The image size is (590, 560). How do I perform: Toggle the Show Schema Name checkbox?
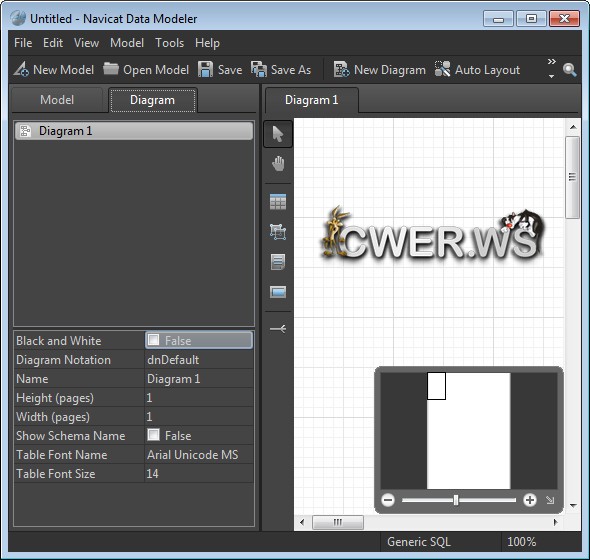[x=154, y=435]
